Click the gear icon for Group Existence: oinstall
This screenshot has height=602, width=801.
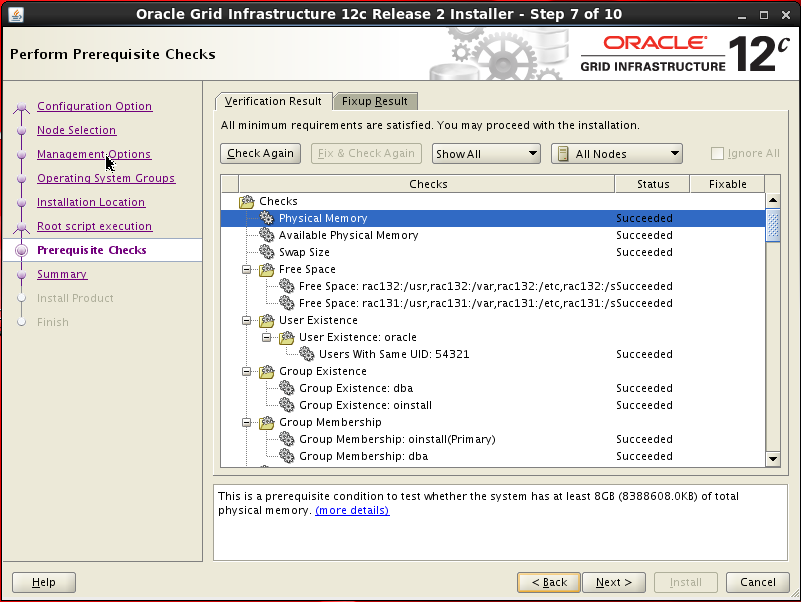(287, 405)
